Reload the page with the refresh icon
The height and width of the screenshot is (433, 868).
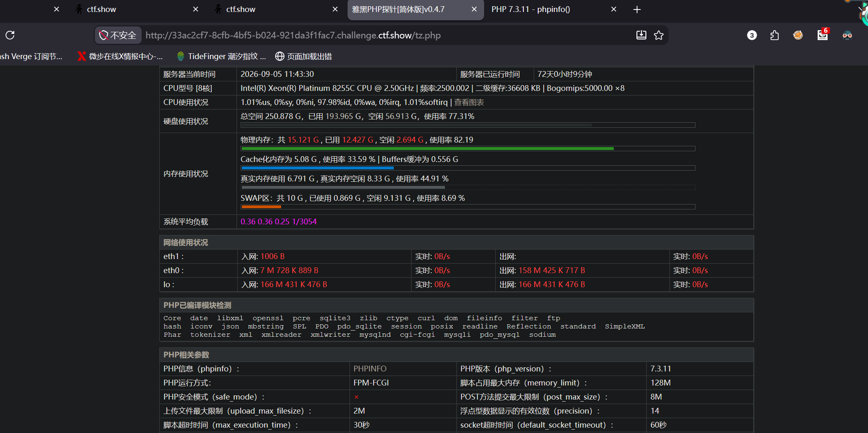10,35
